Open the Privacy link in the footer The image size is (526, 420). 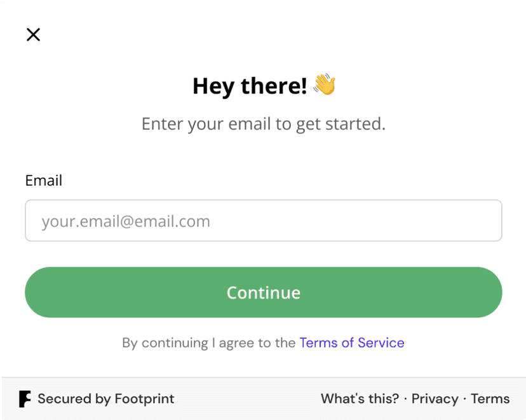coord(435,399)
